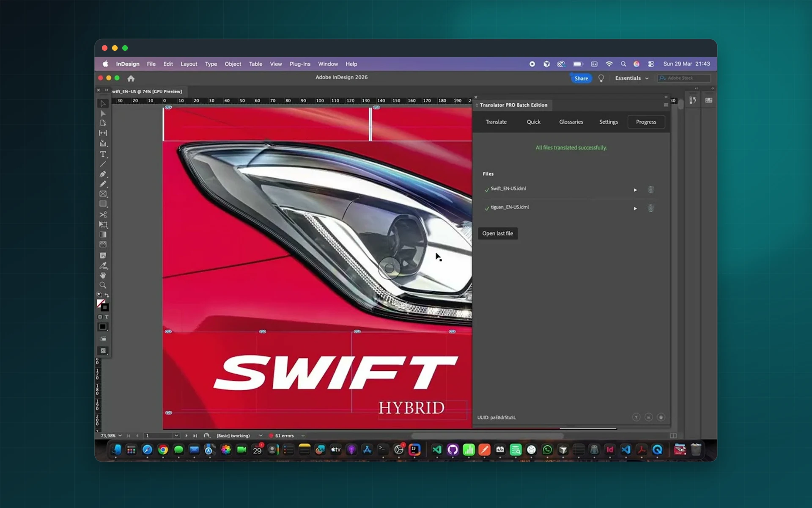
Task: Open the preflight profile dropdown
Action: click(261, 436)
